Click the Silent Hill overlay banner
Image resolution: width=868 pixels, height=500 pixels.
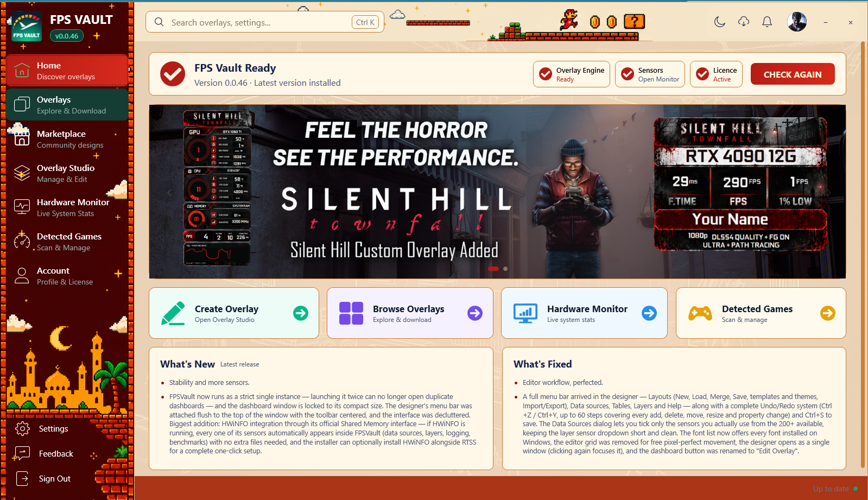(x=497, y=192)
